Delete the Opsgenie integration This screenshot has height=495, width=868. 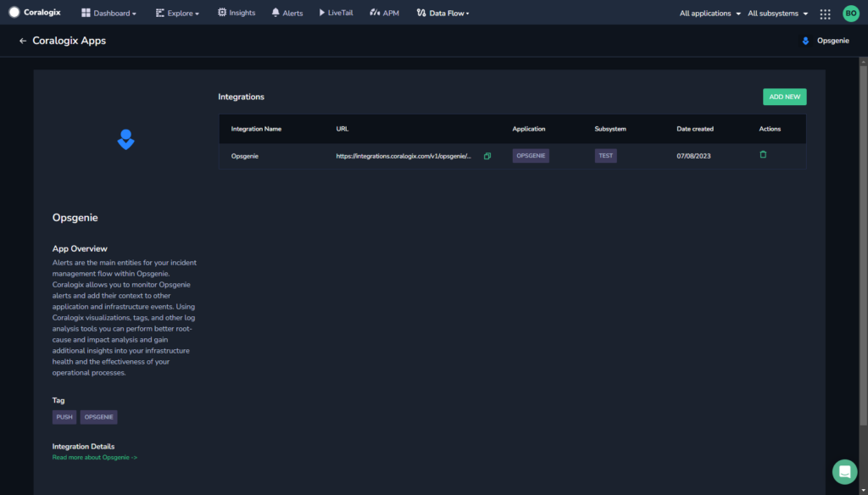(x=763, y=155)
